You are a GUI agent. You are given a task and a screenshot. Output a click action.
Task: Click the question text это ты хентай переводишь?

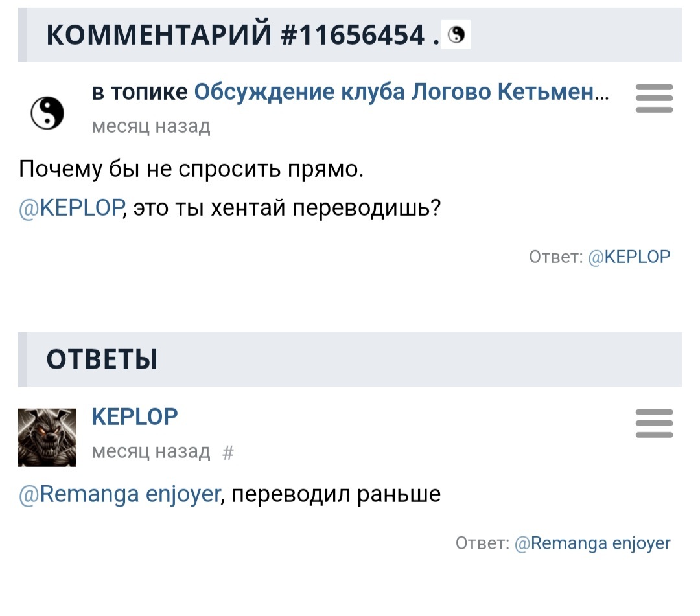coord(286,207)
